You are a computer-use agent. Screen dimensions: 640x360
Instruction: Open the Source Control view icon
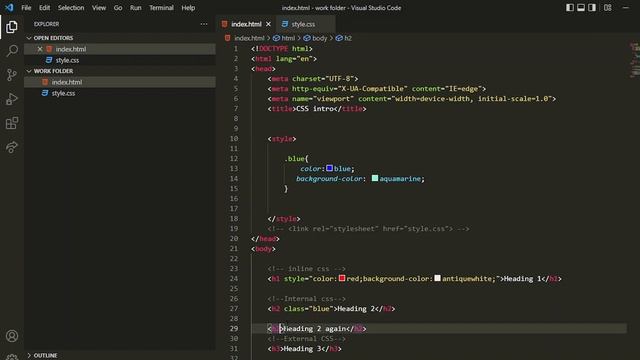coord(12,75)
